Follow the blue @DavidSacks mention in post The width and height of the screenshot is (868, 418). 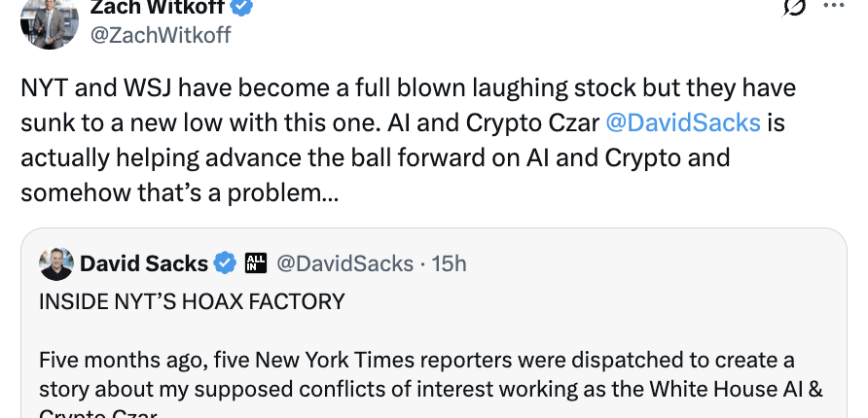[681, 123]
